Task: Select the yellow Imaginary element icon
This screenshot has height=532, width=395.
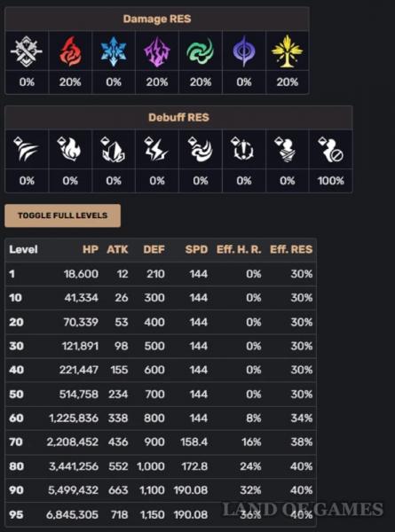Action: coord(287,51)
